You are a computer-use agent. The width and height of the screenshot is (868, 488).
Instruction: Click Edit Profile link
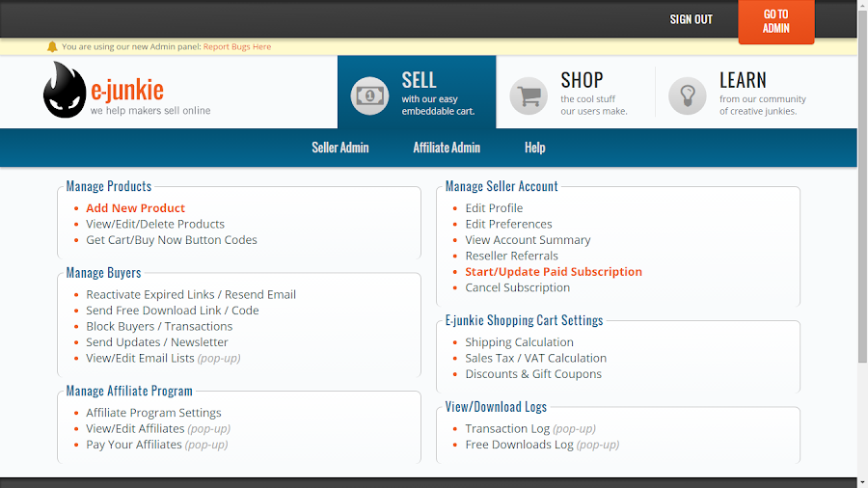click(x=494, y=208)
